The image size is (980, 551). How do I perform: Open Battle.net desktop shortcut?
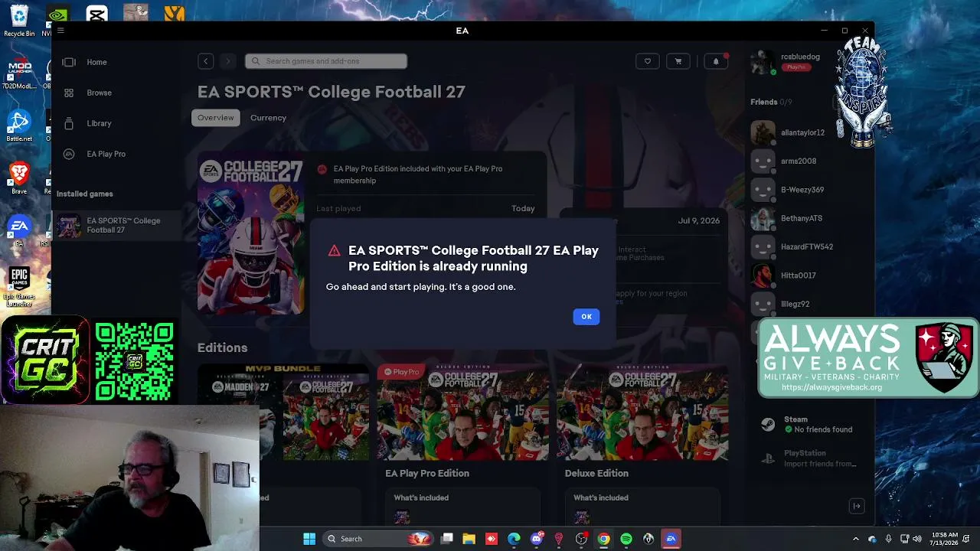[19, 126]
